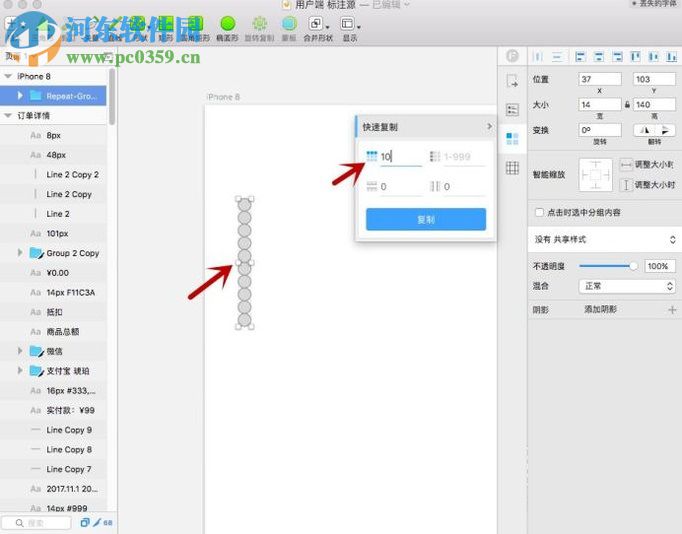The height and width of the screenshot is (534, 682).
Task: Click the Y position field showing 103
Action: tap(654, 79)
